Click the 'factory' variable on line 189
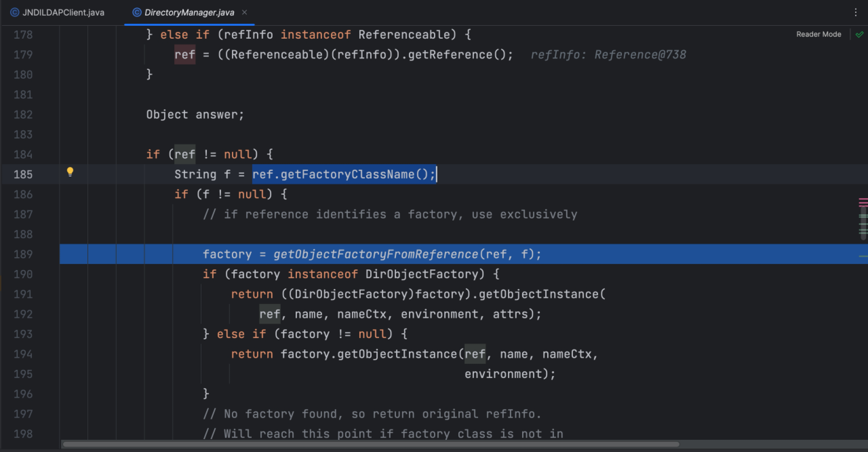The width and height of the screenshot is (868, 452). pyautogui.click(x=227, y=254)
